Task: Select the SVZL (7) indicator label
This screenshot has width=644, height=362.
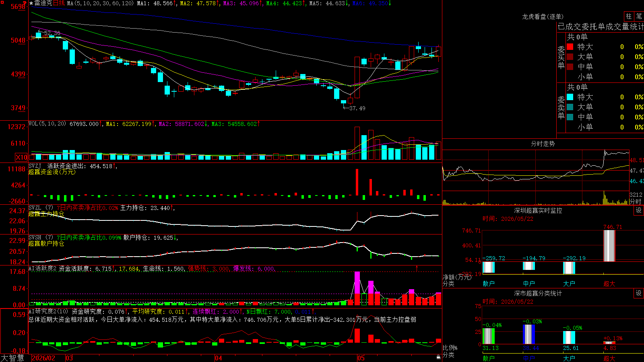Action: pos(41,208)
